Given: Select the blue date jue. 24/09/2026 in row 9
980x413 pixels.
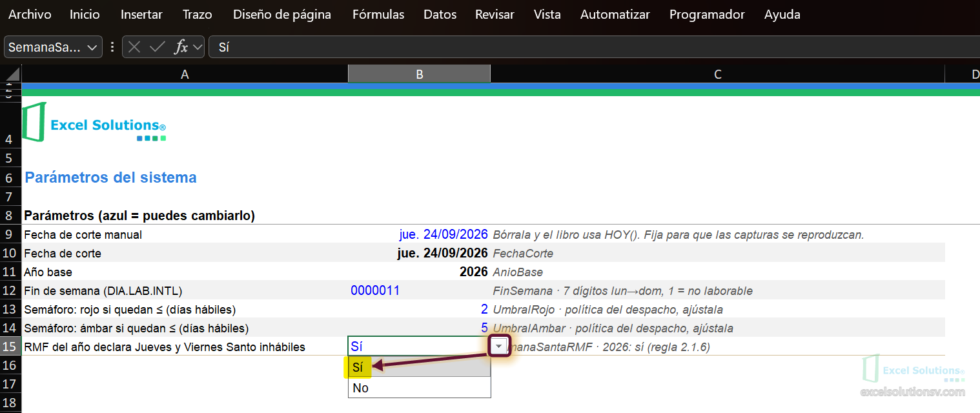Looking at the screenshot, I should (x=419, y=234).
